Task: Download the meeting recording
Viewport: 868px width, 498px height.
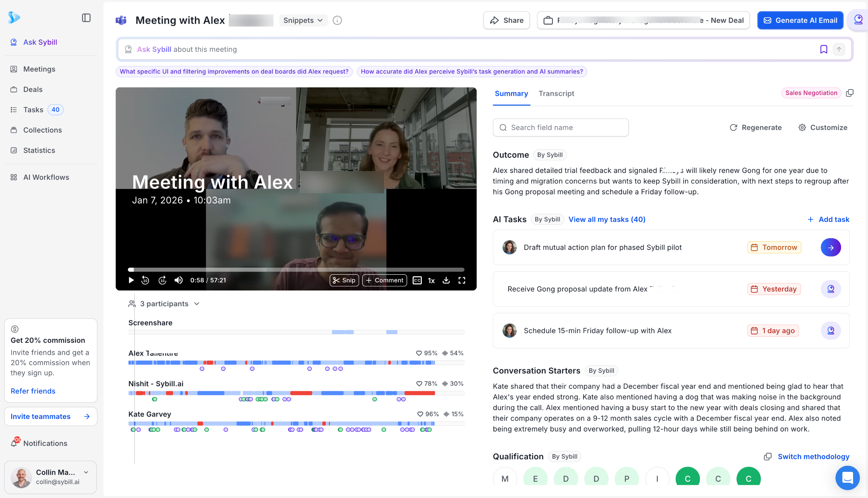Action: tap(446, 280)
